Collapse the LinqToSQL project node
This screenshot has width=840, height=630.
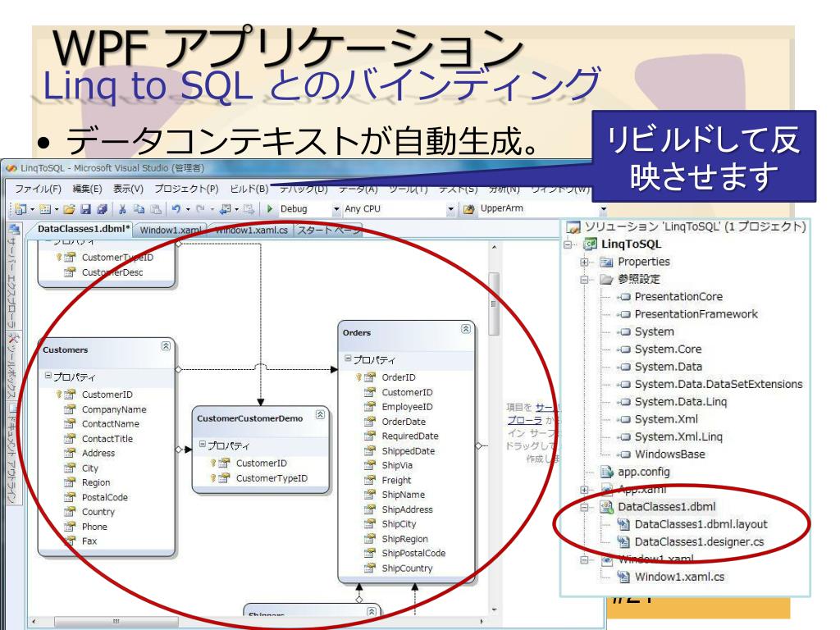tap(568, 244)
